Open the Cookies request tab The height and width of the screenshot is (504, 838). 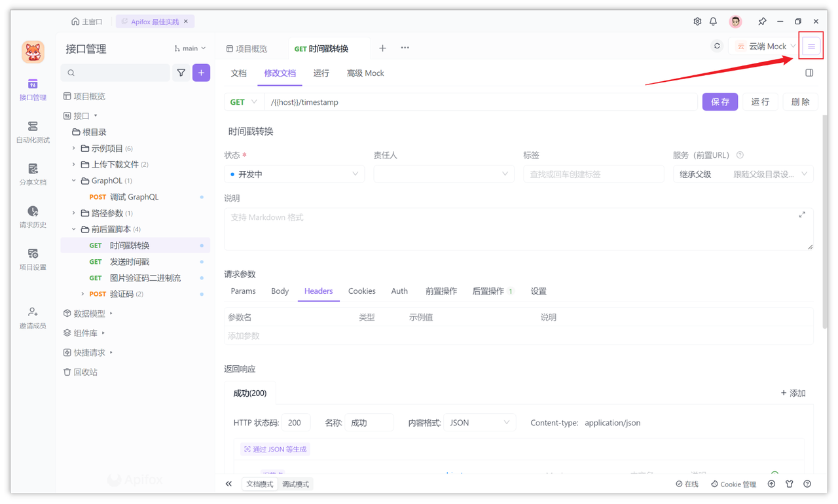tap(361, 291)
